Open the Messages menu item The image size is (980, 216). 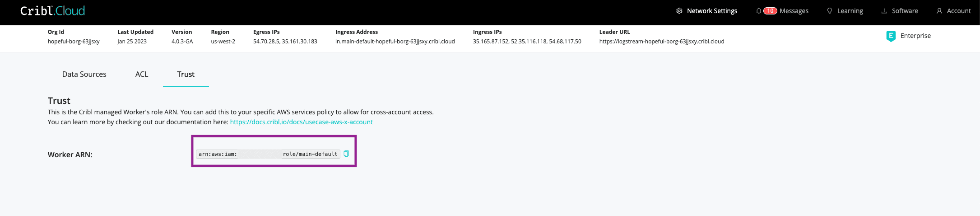(x=794, y=11)
